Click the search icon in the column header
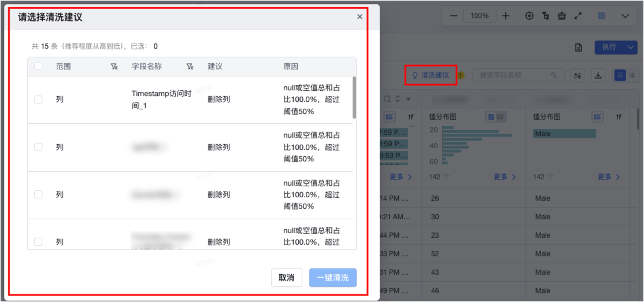644x302 pixels. pos(387,99)
